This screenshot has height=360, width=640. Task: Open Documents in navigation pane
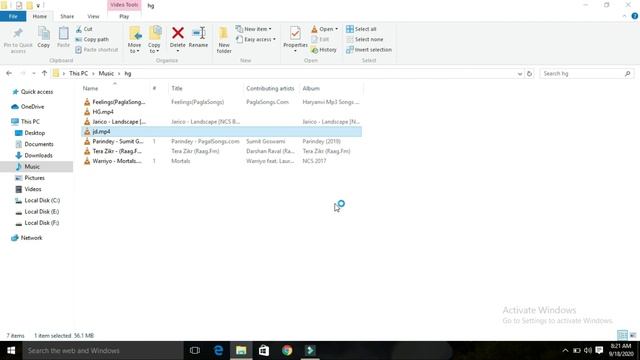click(34, 144)
